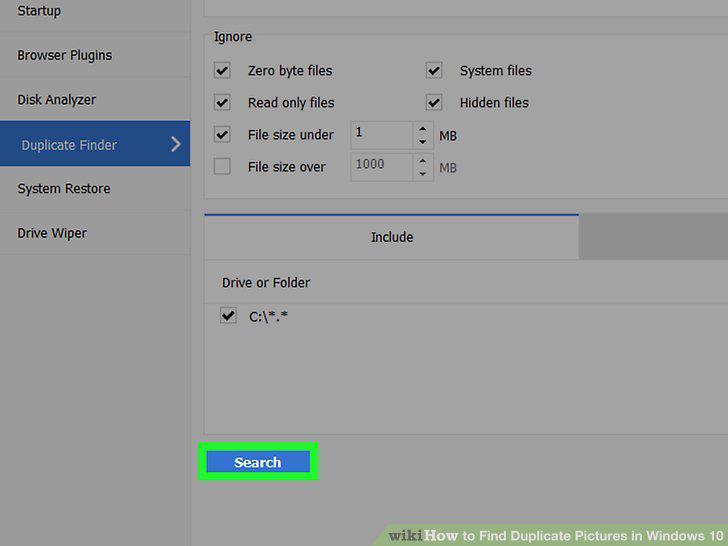Click the File size over value field
The width and height of the screenshot is (728, 546).
tap(381, 167)
